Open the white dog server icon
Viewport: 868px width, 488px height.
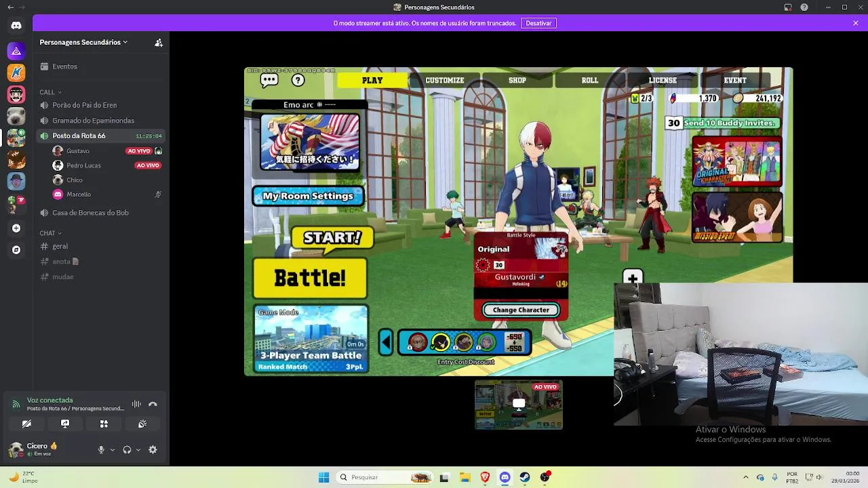16,116
